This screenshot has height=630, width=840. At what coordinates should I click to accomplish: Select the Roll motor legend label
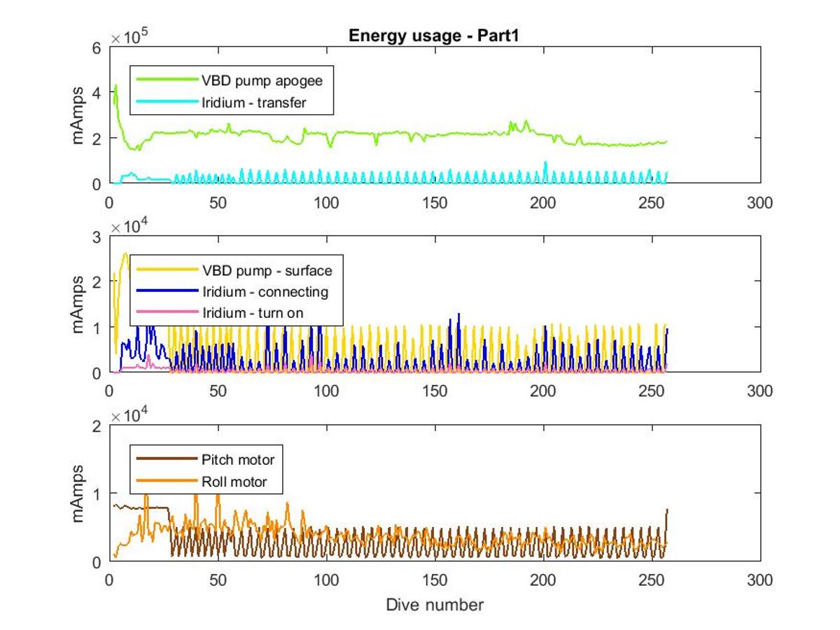(234, 482)
